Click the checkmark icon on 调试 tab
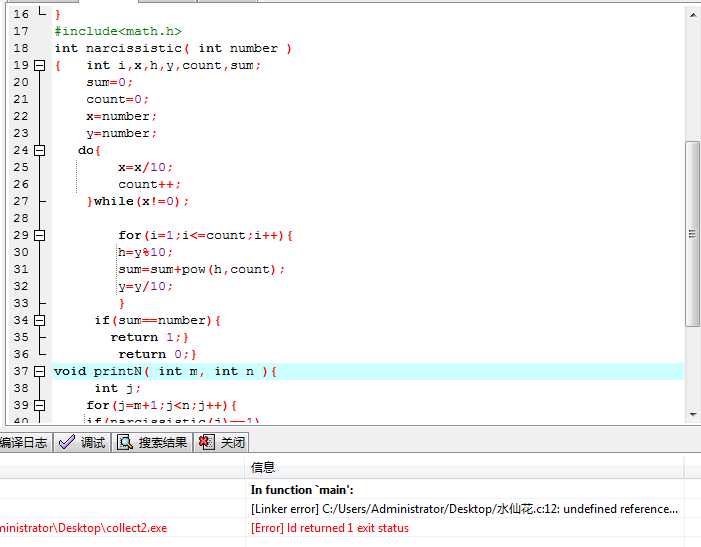The width and height of the screenshot is (701, 547). point(67,442)
